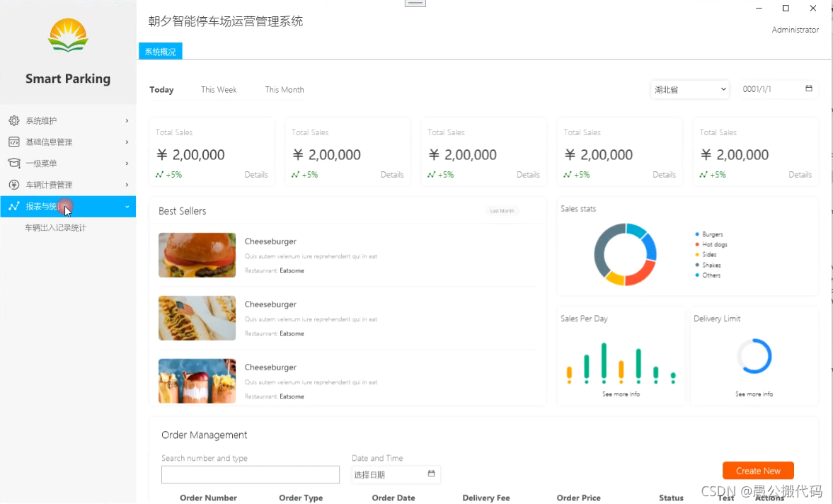This screenshot has height=504, width=833.
Task: Click the Best Sellers heading
Action: (182, 211)
